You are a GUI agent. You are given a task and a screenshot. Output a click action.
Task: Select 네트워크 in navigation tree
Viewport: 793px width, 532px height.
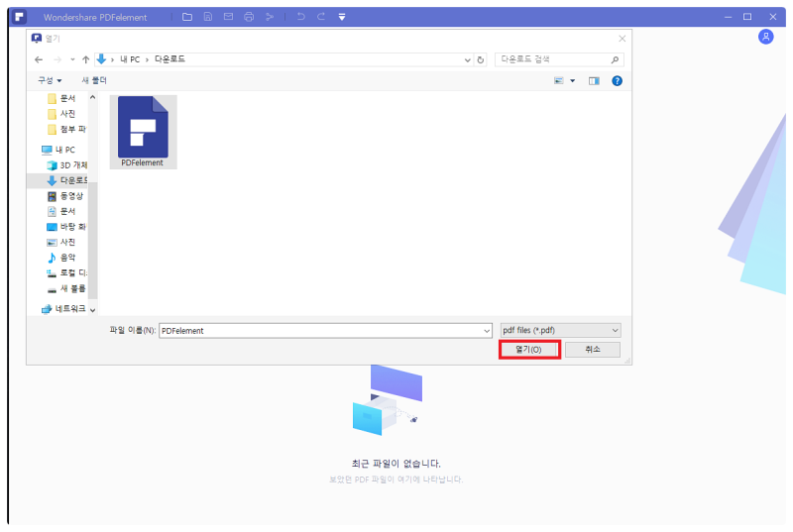63,309
